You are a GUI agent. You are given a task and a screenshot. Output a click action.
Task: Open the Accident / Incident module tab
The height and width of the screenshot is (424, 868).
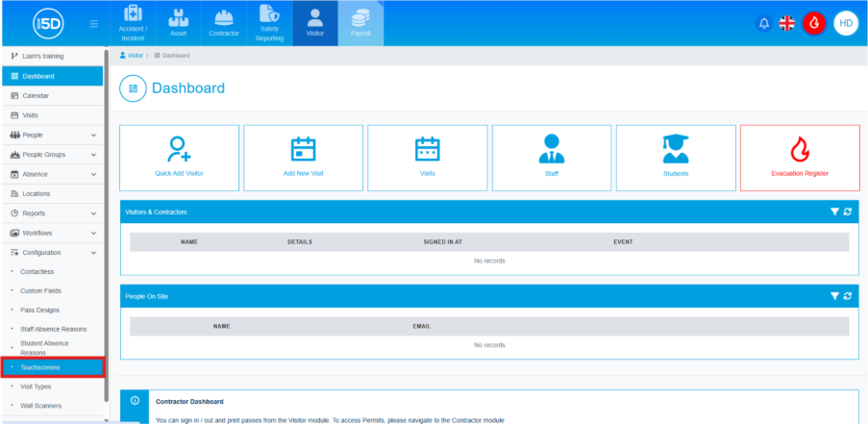click(x=133, y=23)
